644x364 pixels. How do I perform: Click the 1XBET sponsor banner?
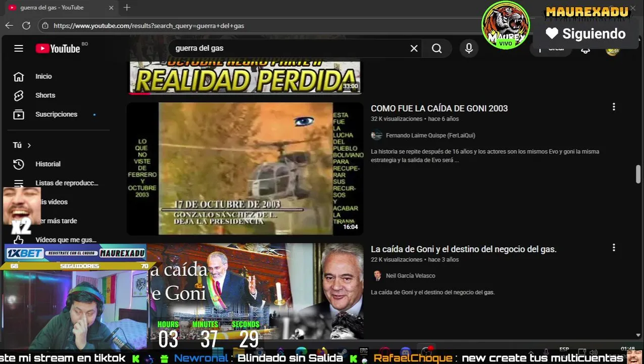75,253
